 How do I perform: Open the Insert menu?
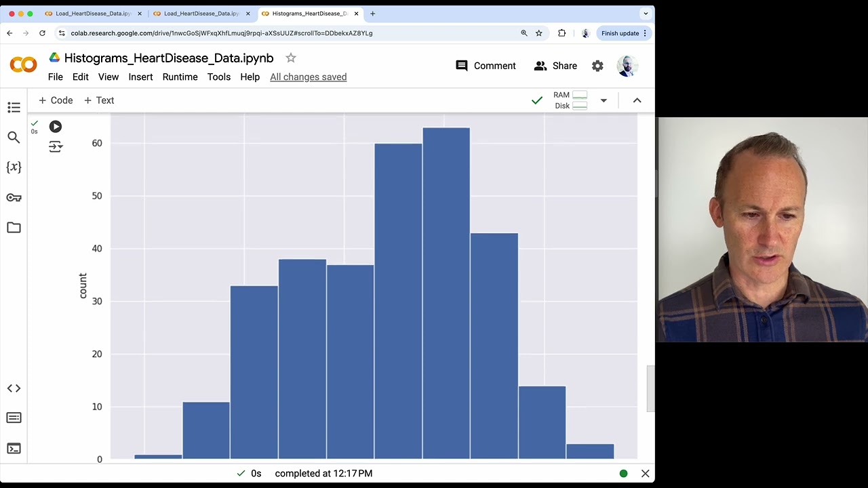(x=141, y=77)
